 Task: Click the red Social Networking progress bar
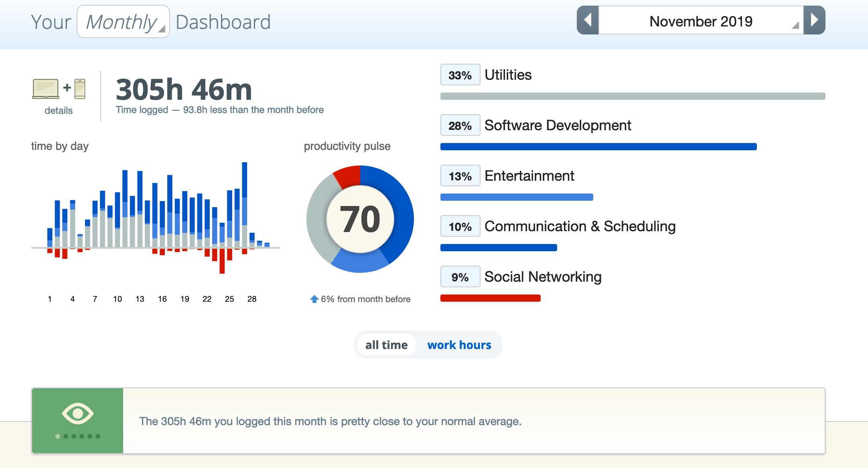(490, 298)
